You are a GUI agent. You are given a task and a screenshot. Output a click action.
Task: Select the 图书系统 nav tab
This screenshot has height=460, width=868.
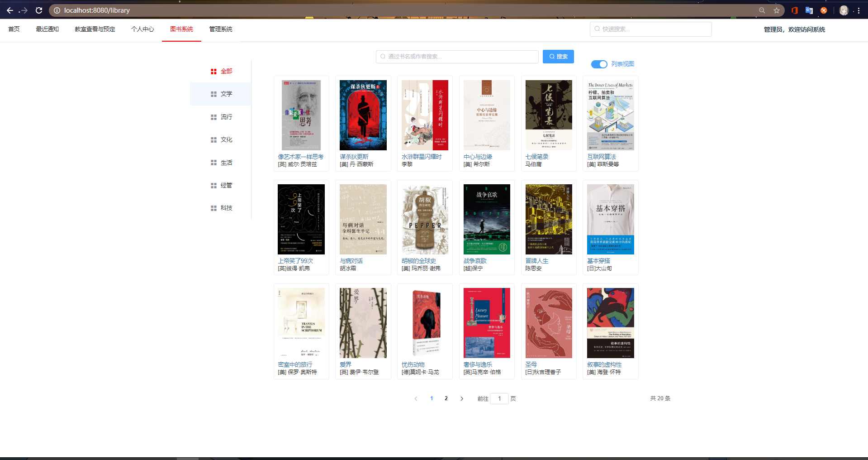tap(181, 29)
